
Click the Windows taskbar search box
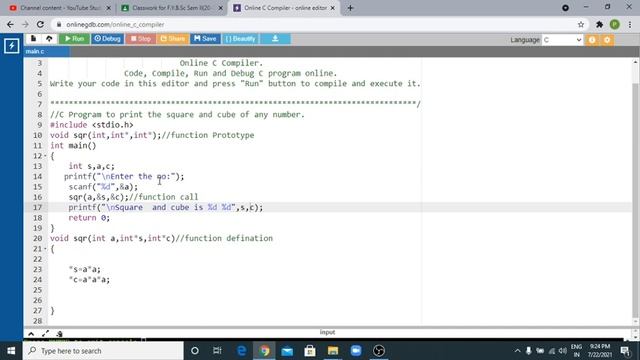(103, 351)
